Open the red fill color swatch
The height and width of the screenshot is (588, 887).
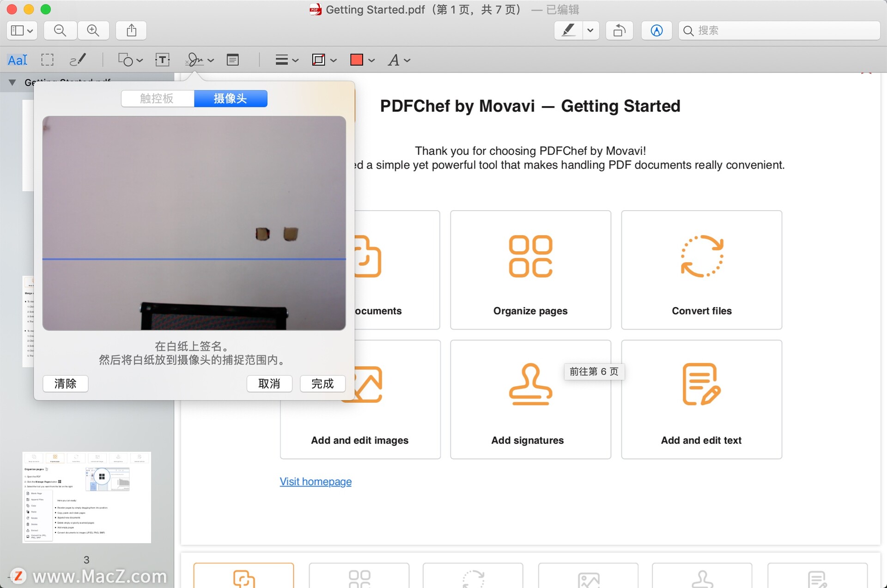(x=356, y=60)
